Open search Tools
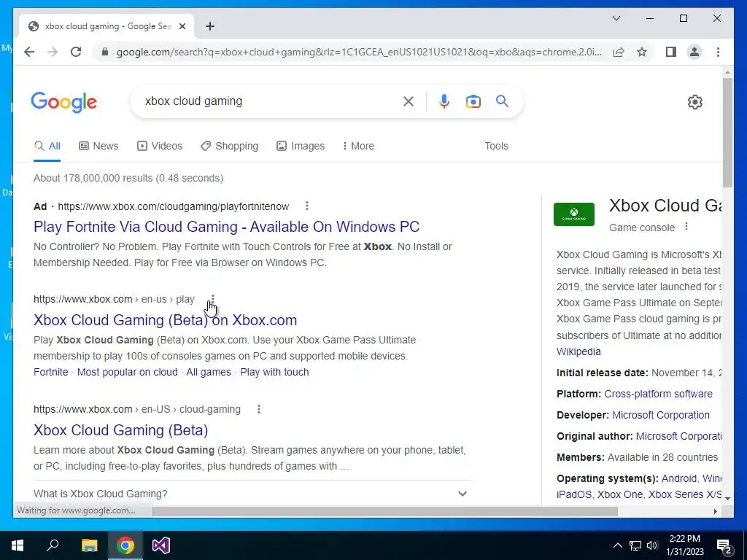The image size is (747, 560). pos(496,146)
